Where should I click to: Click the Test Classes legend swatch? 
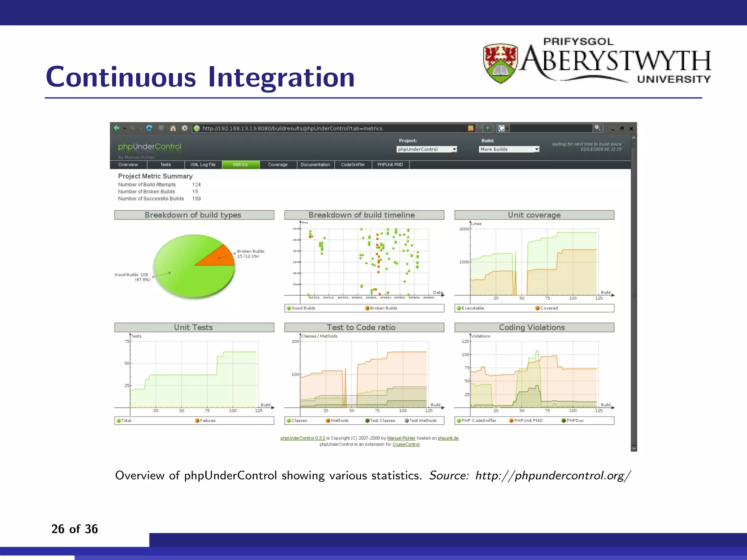pos(367,421)
